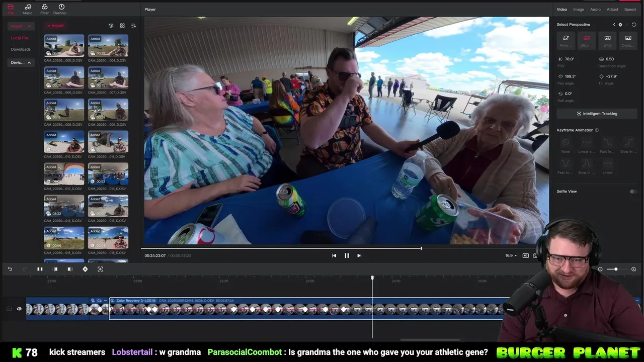Select clip CAM_20250...014_D.OSV thumbnail
Image resolution: width=644 pixels, height=362 pixels.
(x=64, y=206)
